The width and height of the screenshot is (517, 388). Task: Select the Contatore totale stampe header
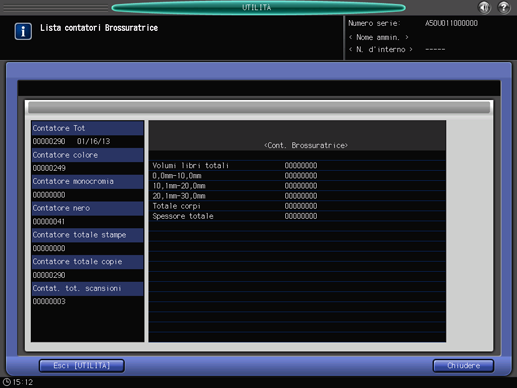pyautogui.click(x=87, y=235)
